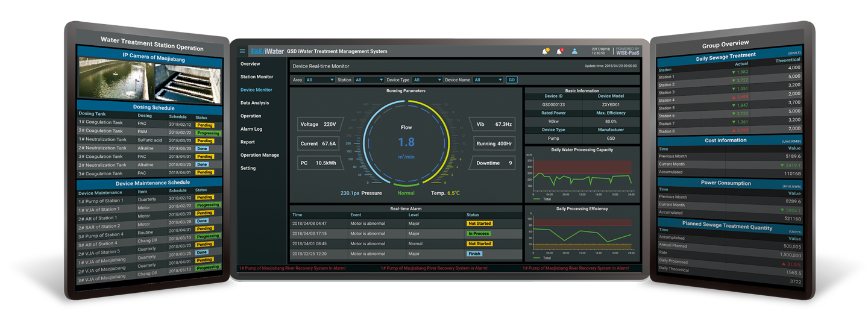Open Data Analysis section

pyautogui.click(x=255, y=103)
